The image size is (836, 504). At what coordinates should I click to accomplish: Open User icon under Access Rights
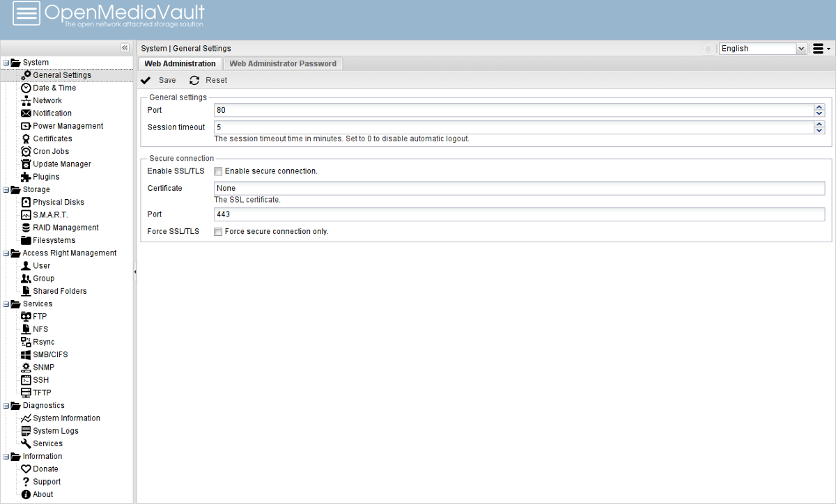(x=26, y=265)
